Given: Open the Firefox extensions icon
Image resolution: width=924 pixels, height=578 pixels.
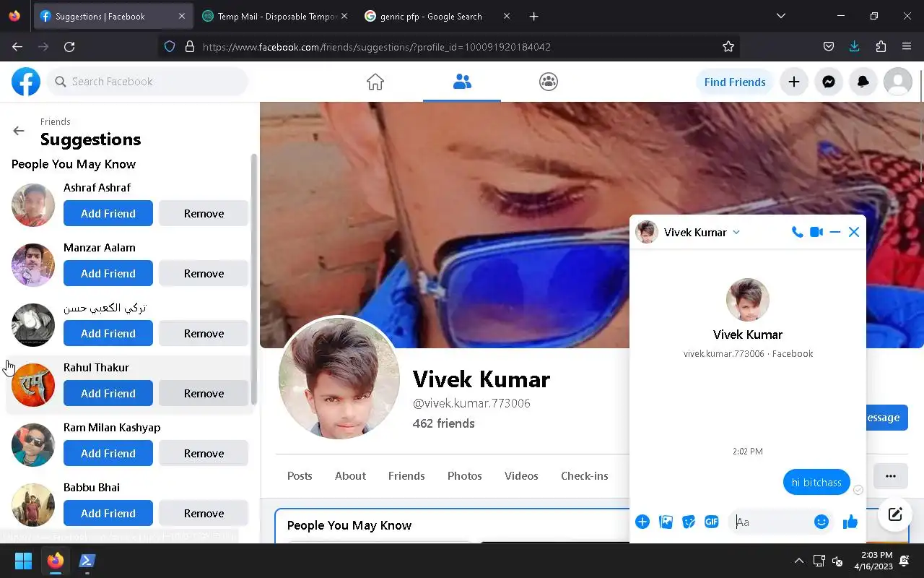Looking at the screenshot, I should (x=881, y=46).
